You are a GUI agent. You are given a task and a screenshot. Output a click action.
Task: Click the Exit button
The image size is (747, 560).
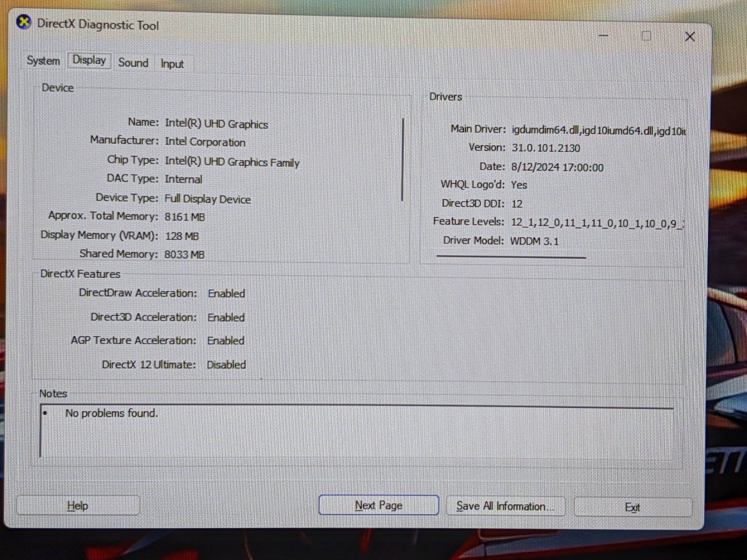point(633,507)
